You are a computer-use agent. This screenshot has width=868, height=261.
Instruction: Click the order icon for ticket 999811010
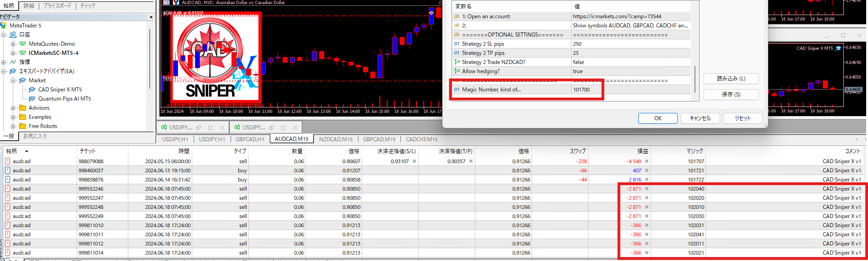pos(7,225)
